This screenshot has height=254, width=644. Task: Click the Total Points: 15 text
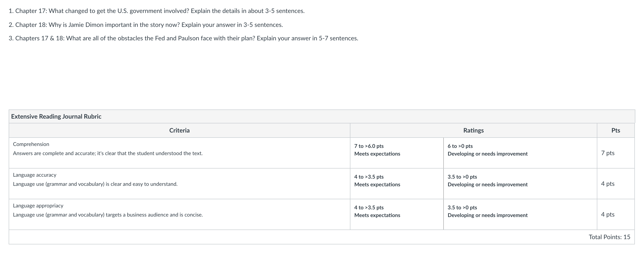point(610,237)
